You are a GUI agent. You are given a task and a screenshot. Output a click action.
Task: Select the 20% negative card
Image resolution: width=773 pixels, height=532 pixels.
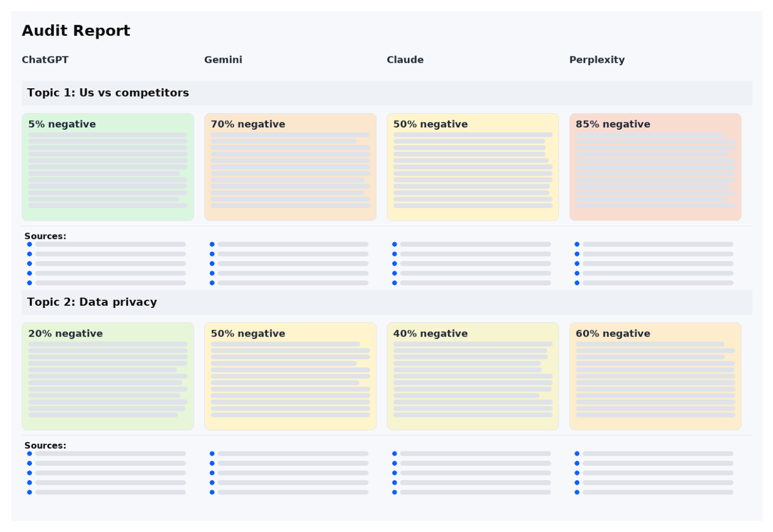108,376
